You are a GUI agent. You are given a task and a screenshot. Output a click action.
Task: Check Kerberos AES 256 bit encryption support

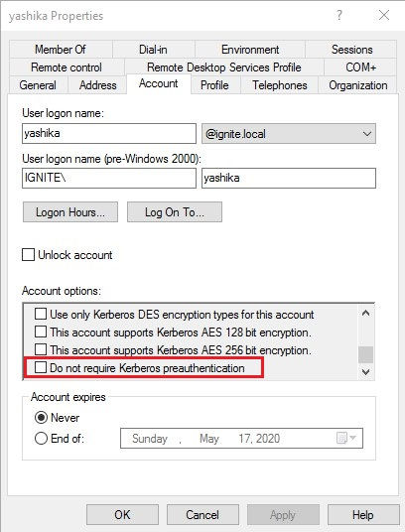(41, 349)
